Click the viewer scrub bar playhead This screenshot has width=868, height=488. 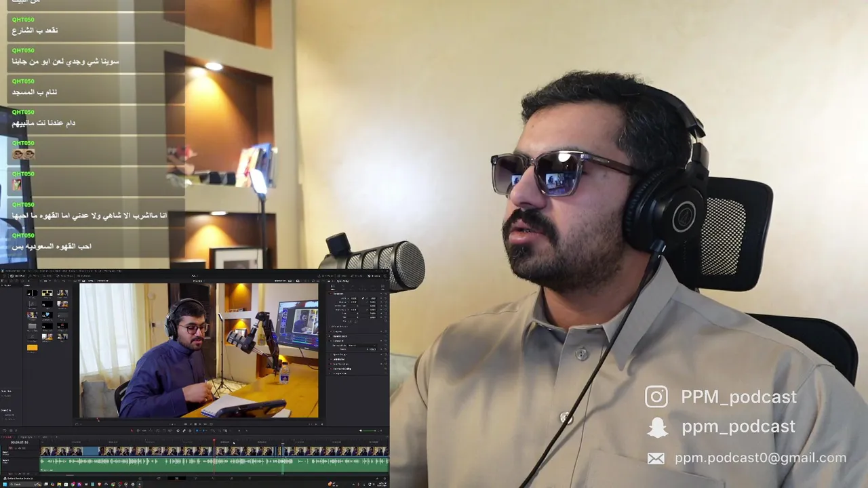(99, 421)
